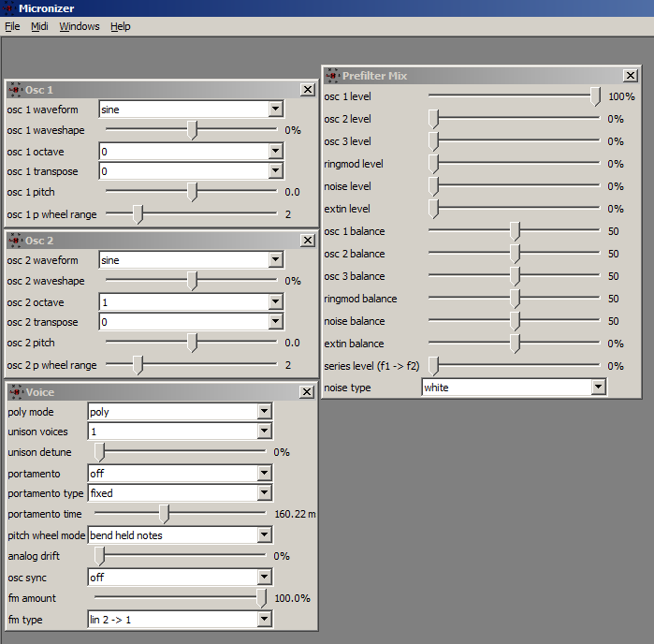The image size is (654, 644).
Task: Click the osc 2 p wheel range slider
Action: pos(192,365)
